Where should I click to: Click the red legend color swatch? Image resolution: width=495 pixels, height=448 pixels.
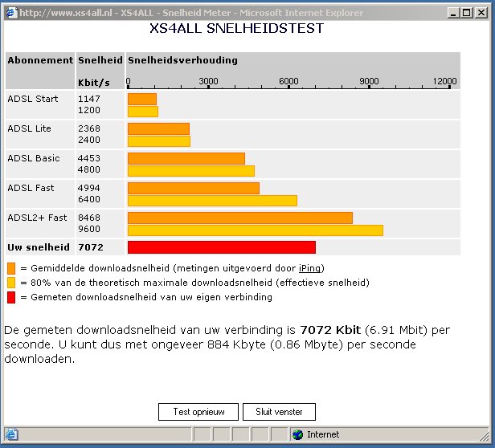[x=11, y=297]
